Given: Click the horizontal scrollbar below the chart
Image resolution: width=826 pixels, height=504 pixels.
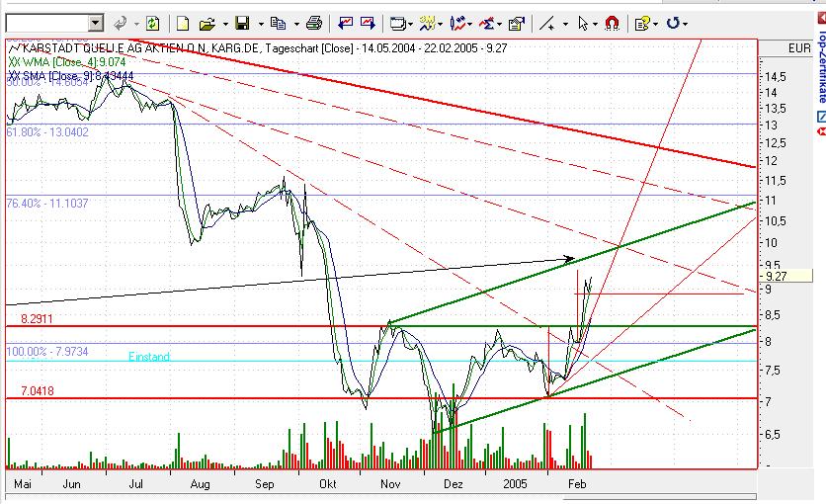Looking at the screenshot, I should pyautogui.click(x=380, y=497).
